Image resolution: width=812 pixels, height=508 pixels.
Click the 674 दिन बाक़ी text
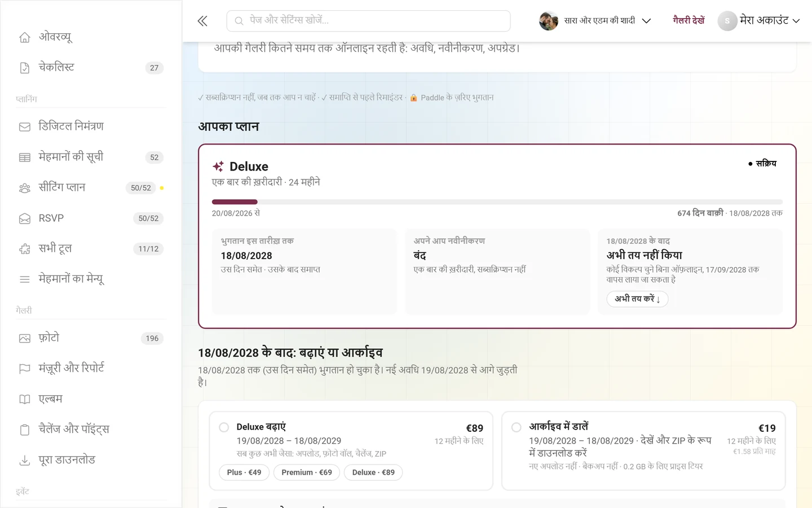tap(700, 213)
